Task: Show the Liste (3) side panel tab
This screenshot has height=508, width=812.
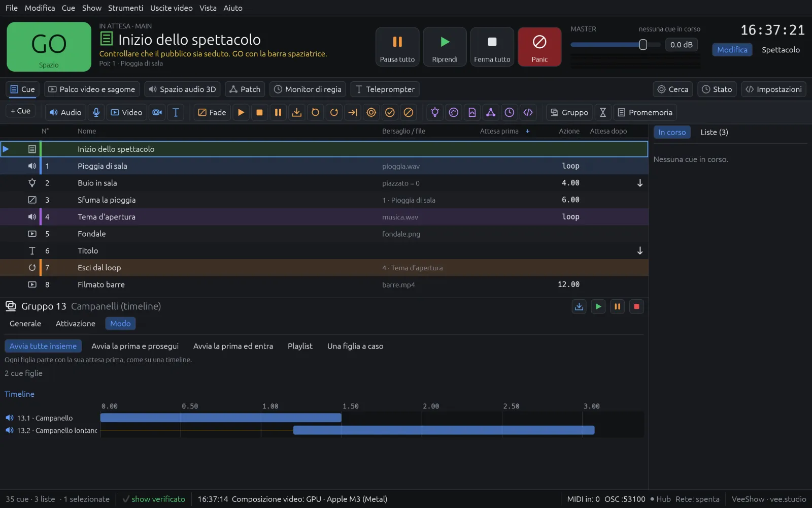Action: pos(714,132)
